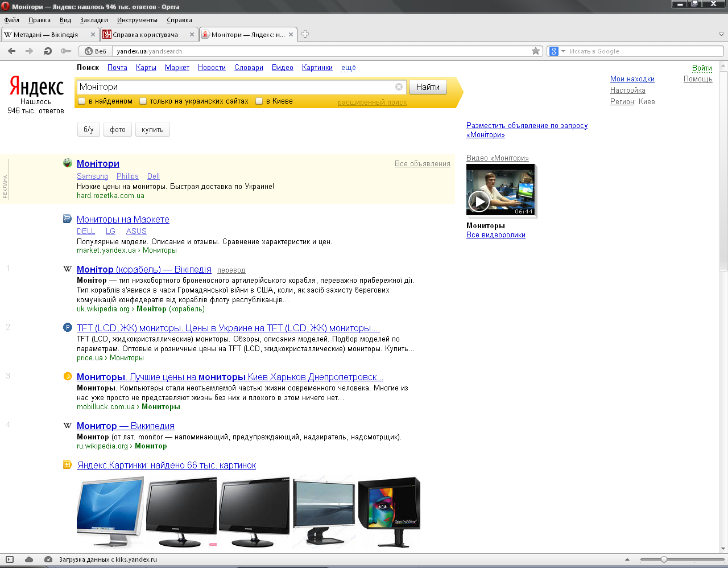Click the rozetka ad favicon

pyautogui.click(x=68, y=163)
